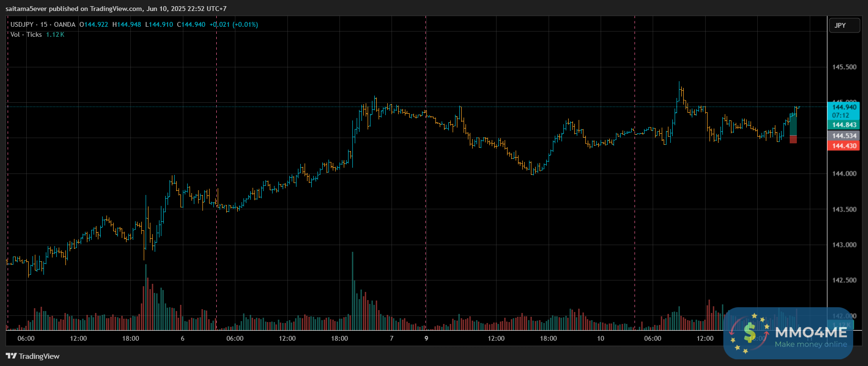Select the USDJPY · 15 · OANDA chart title
This screenshot has height=366, width=868.
pos(43,24)
